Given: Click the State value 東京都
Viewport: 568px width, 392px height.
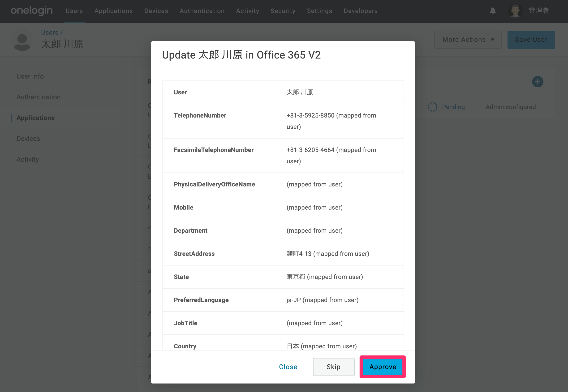Looking at the screenshot, I should pos(296,277).
